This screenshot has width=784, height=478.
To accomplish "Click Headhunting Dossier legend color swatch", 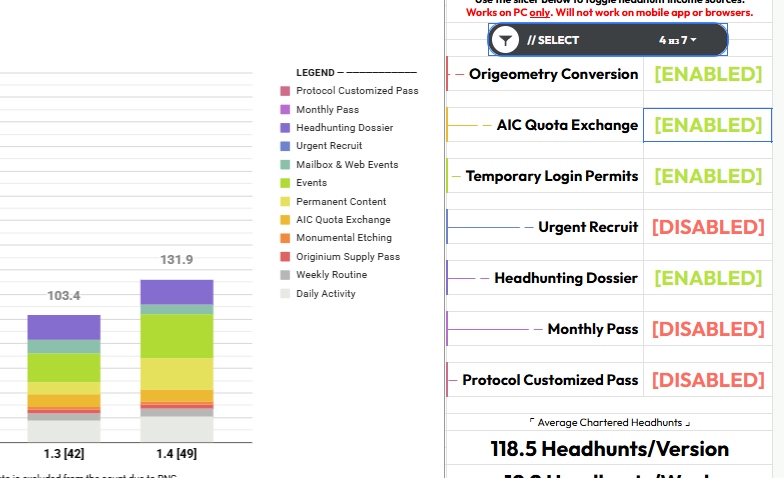I will 285,128.
